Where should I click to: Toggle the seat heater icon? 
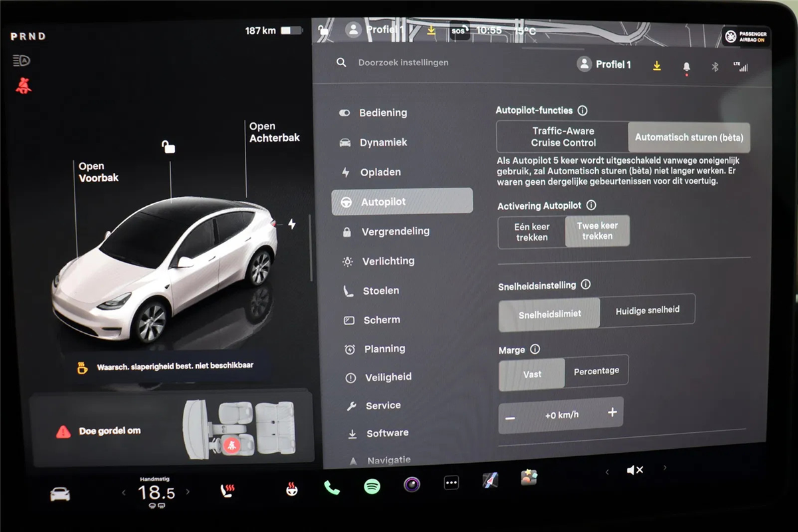coord(227,491)
